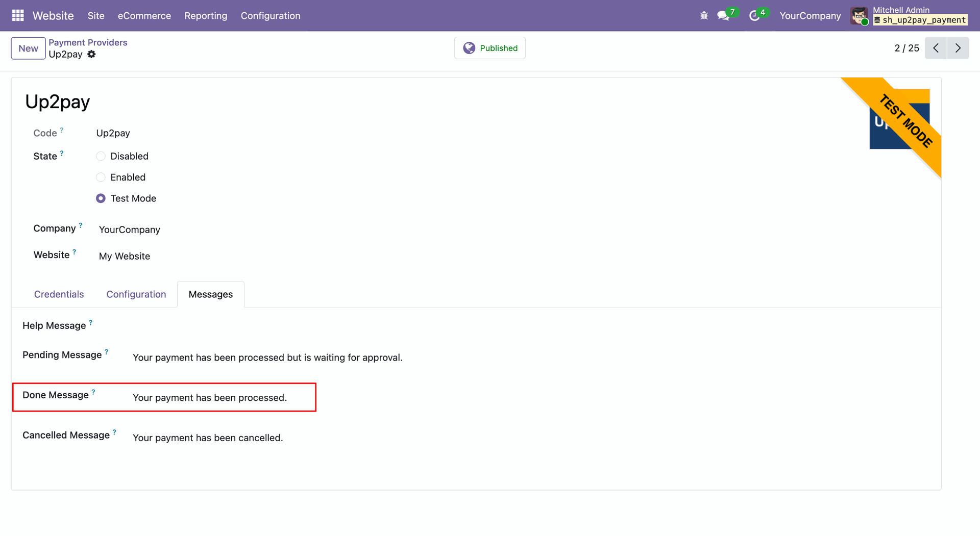
Task: Select the Test Mode radio button
Action: pos(101,198)
